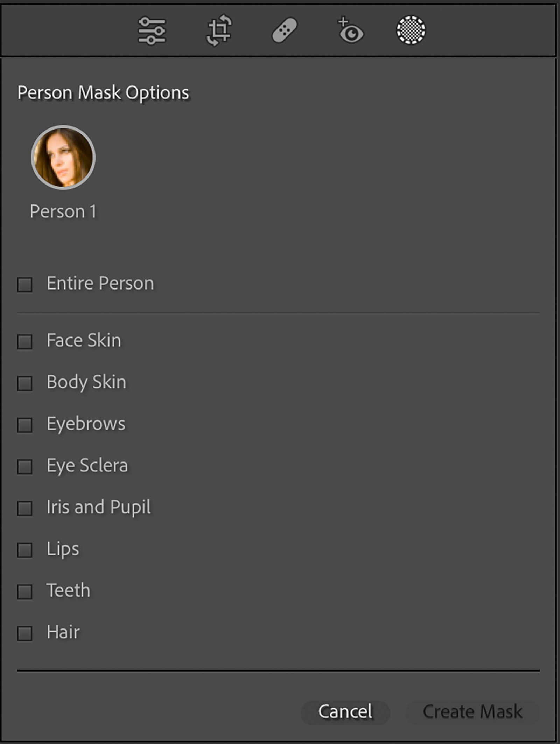The height and width of the screenshot is (744, 560).
Task: Open the Masking tool icon
Action: click(x=411, y=30)
